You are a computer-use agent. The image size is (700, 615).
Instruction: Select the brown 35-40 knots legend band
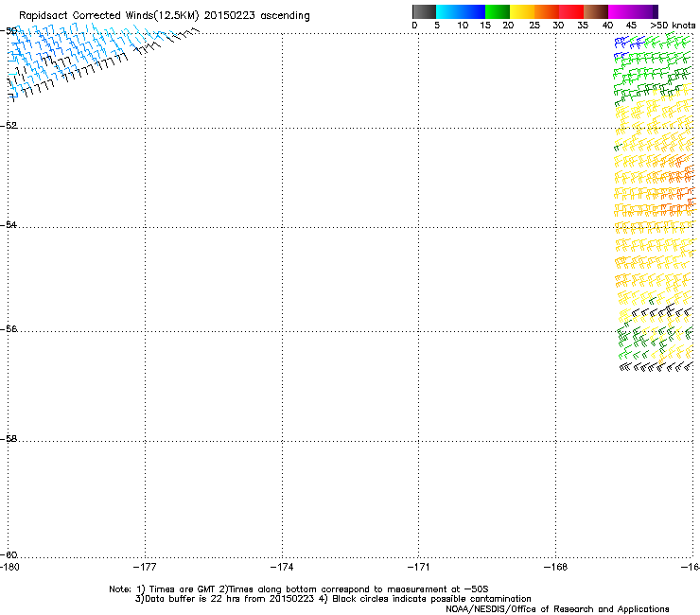point(596,11)
